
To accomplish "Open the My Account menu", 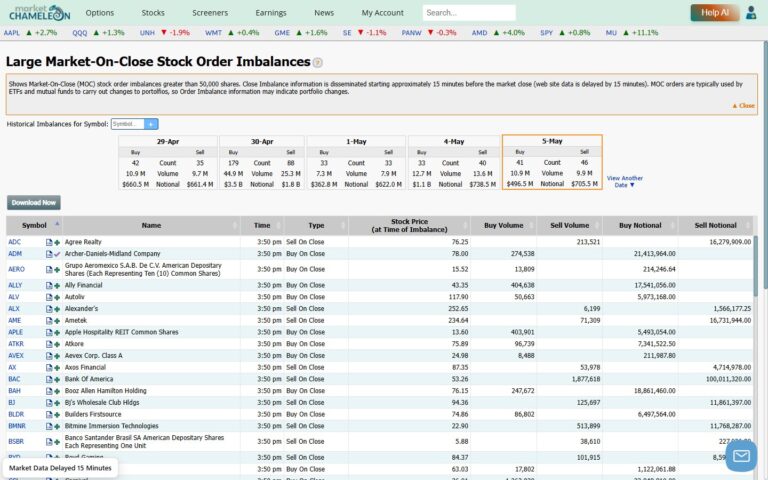I will [383, 13].
